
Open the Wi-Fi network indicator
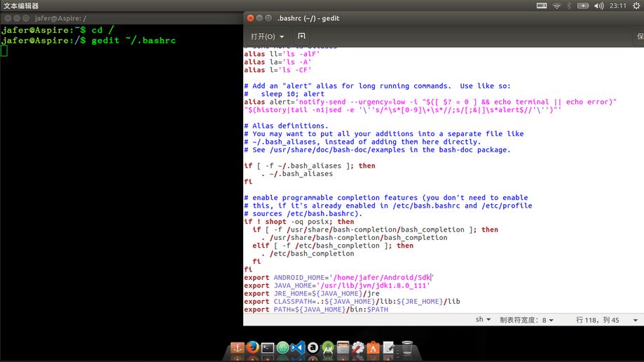tap(556, 6)
